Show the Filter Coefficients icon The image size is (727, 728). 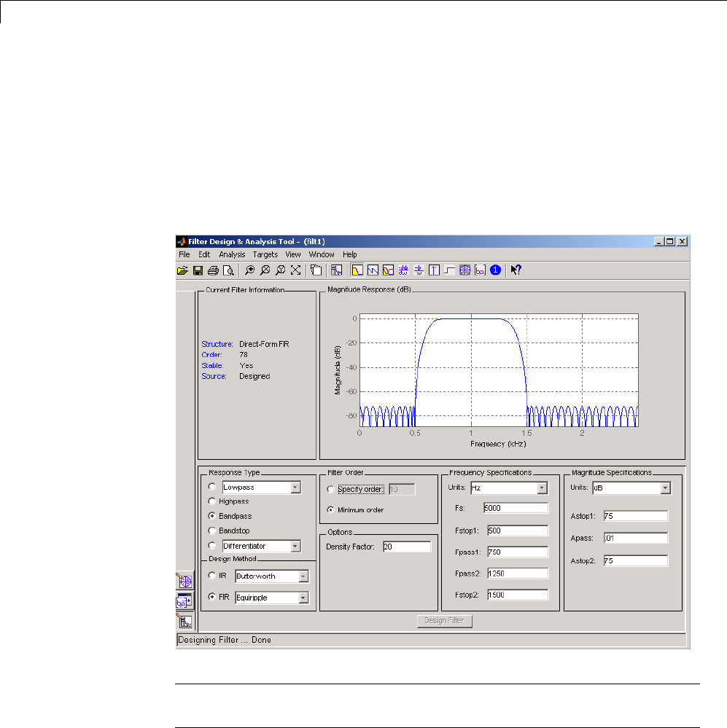(480, 270)
